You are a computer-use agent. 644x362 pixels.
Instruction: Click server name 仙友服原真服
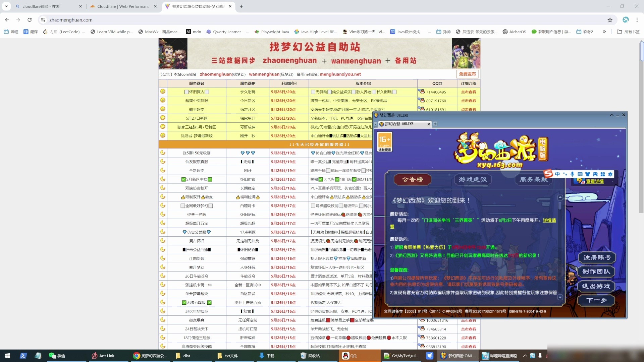tap(197, 162)
